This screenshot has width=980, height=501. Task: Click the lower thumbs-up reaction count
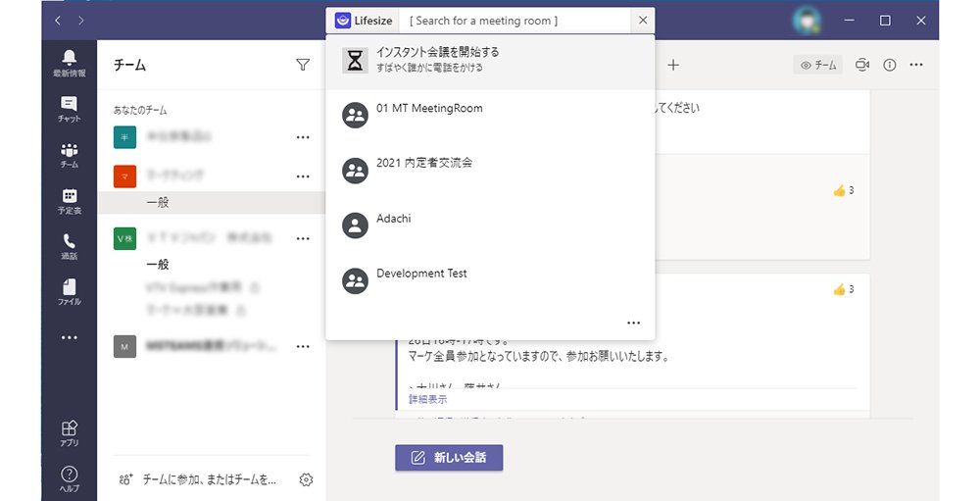pos(844,289)
